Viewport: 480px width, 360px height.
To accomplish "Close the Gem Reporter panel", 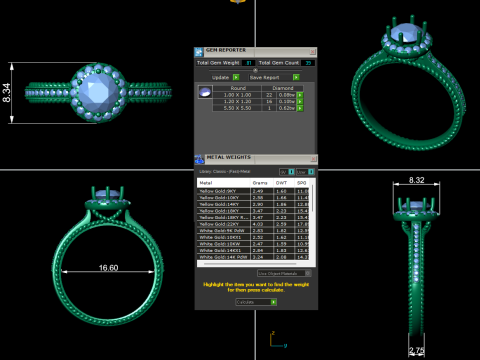I will [x=312, y=52].
